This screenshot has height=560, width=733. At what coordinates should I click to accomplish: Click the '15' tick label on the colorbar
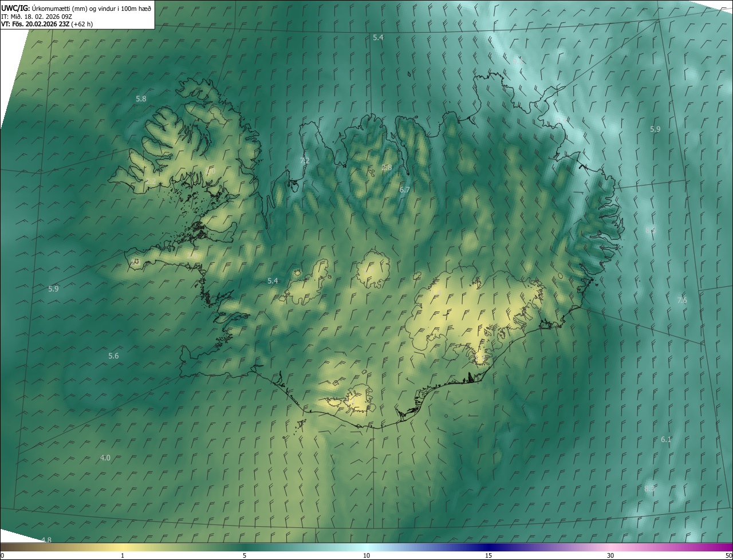click(x=488, y=556)
